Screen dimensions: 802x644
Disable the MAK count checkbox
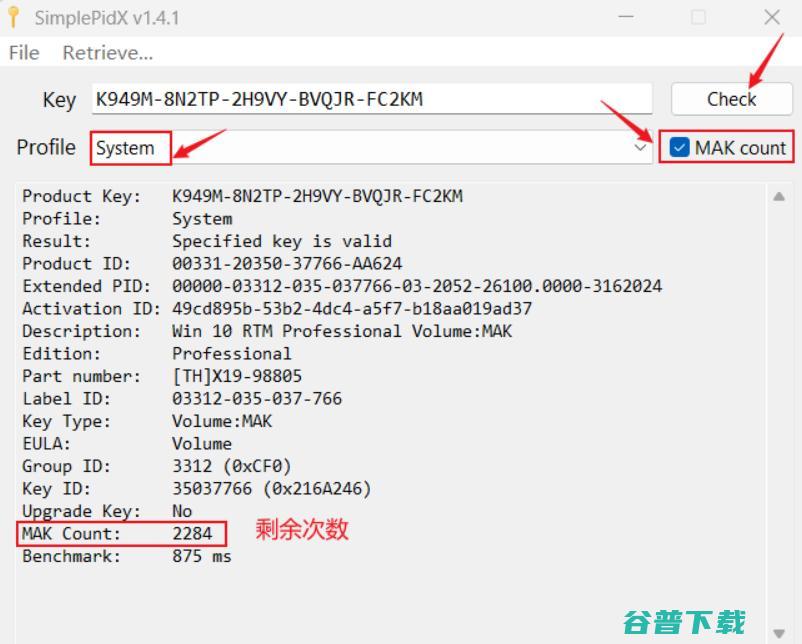(x=680, y=146)
